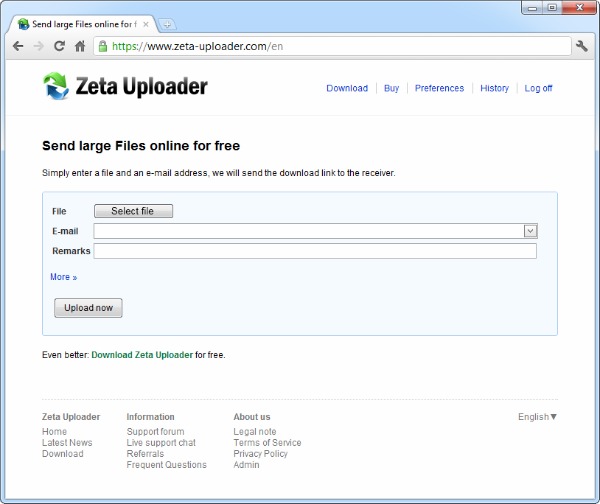
Task: Click the Log off link
Action: [x=538, y=88]
